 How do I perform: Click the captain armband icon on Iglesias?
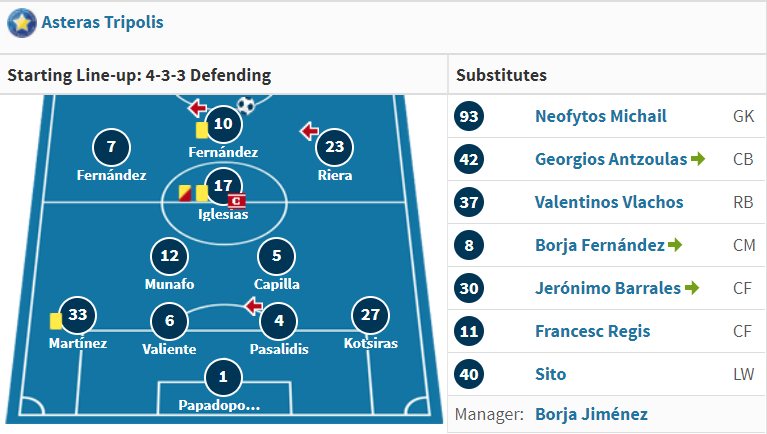coord(236,201)
